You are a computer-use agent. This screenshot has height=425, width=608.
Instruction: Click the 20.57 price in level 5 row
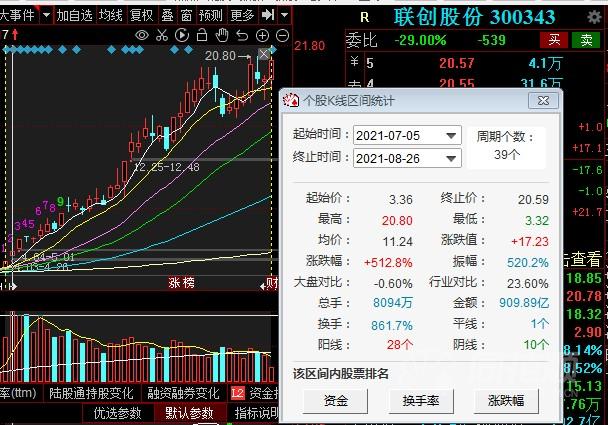(x=456, y=63)
